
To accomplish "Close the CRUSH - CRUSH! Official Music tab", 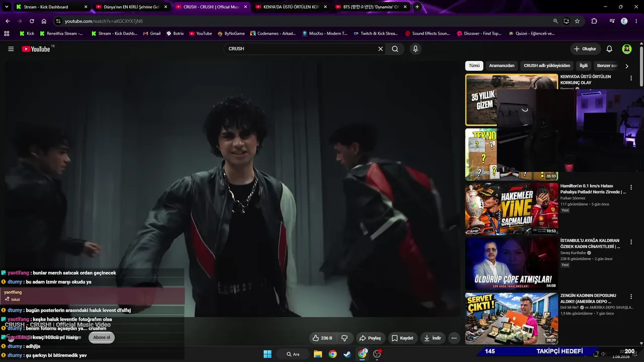I will [x=246, y=7].
